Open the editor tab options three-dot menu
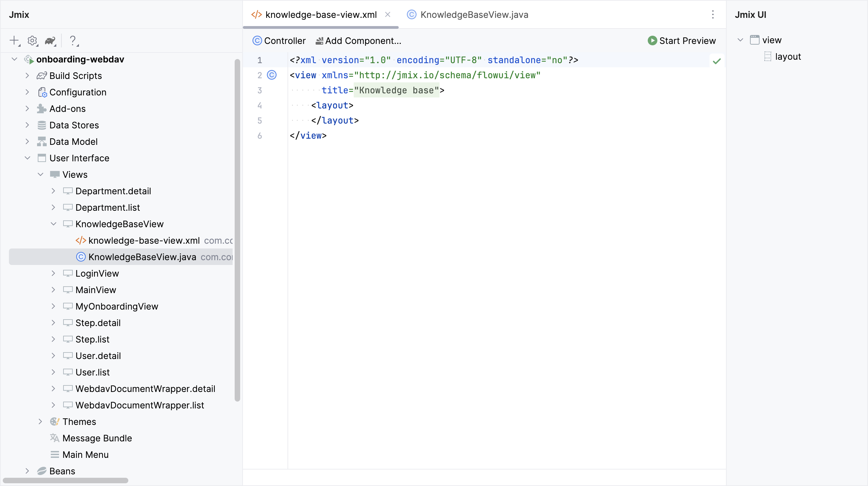Screen dimensions: 868x486 point(713,14)
